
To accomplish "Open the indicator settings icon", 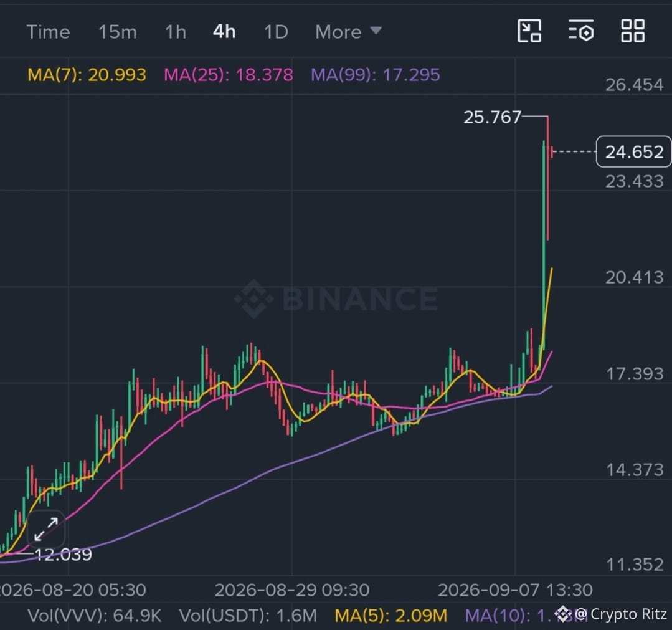I will pyautogui.click(x=580, y=31).
